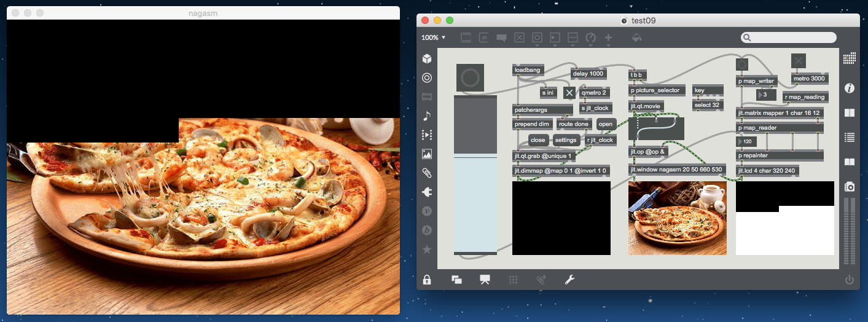Select the loadbang object
The width and height of the screenshot is (868, 322).
click(x=528, y=70)
